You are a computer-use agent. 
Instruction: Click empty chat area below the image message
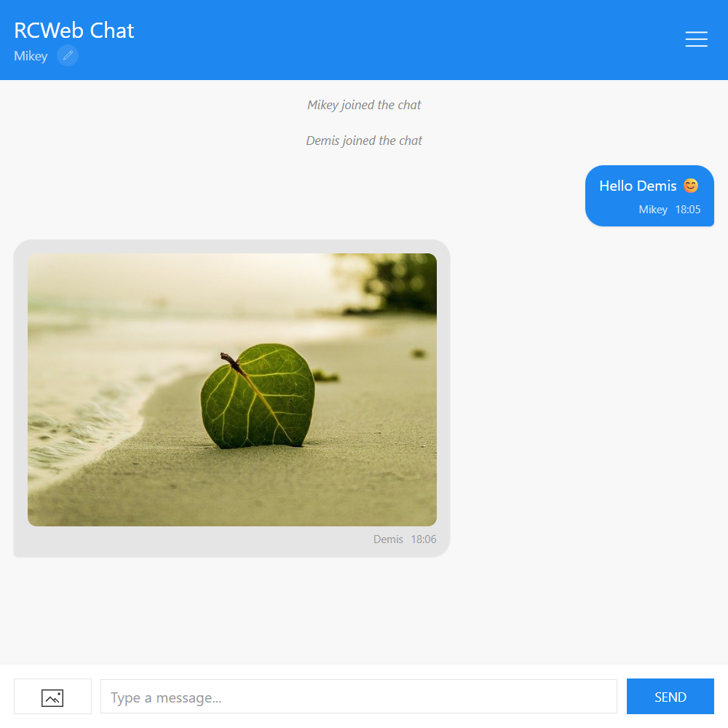point(364,612)
